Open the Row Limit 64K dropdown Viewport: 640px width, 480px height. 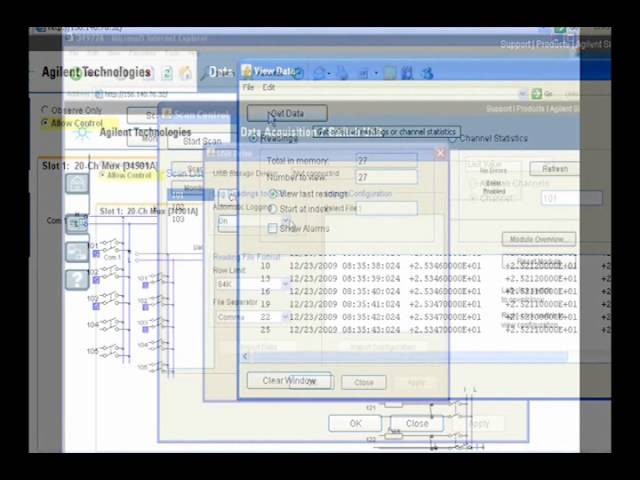coord(252,284)
